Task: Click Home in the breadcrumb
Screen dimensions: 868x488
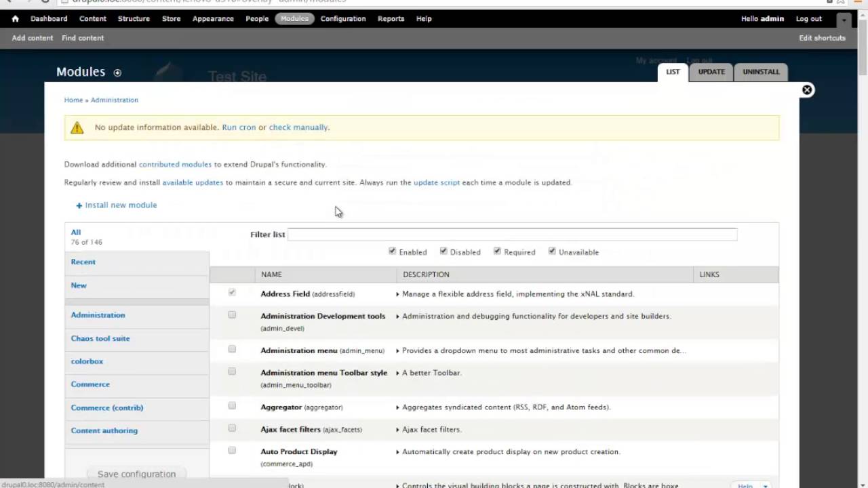Action: (x=73, y=100)
